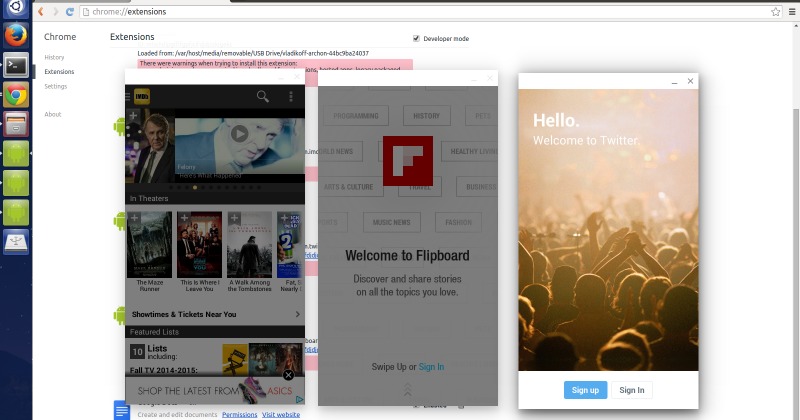Click the Chrome icon in the launcher
This screenshot has width=800, height=420.
(16, 95)
